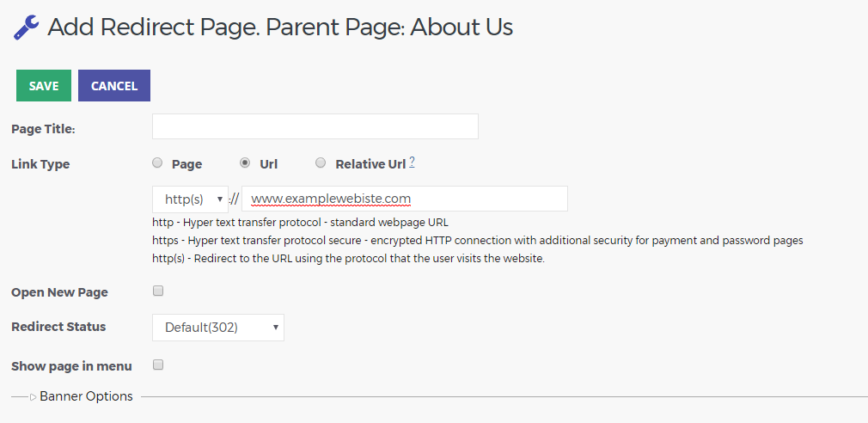This screenshot has height=423, width=868.
Task: Open the Redirect Status Default(302) dropdown
Action: click(x=218, y=328)
